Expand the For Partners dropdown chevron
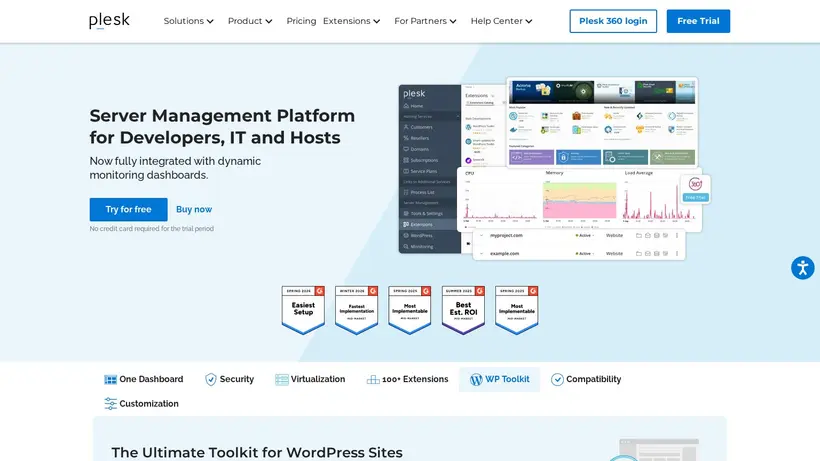820x461 pixels. coord(453,21)
